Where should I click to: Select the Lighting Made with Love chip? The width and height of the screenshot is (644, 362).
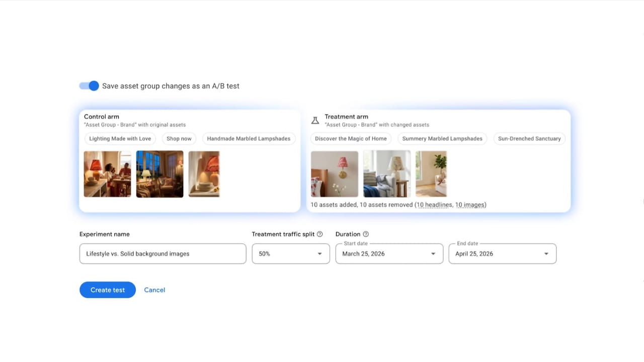tap(120, 139)
